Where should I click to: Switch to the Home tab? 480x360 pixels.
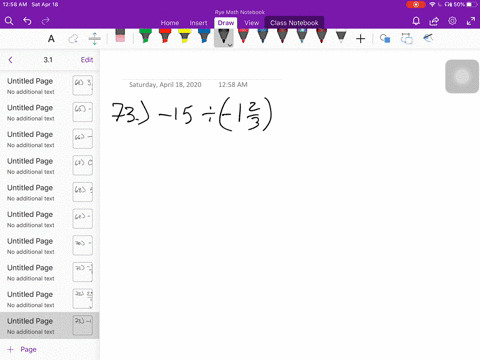coord(170,23)
